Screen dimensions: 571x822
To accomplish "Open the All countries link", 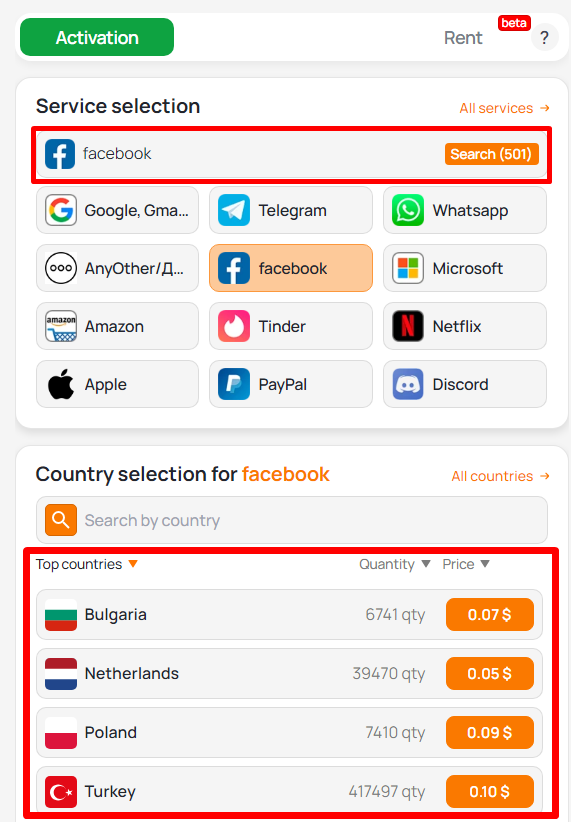I will coord(501,476).
